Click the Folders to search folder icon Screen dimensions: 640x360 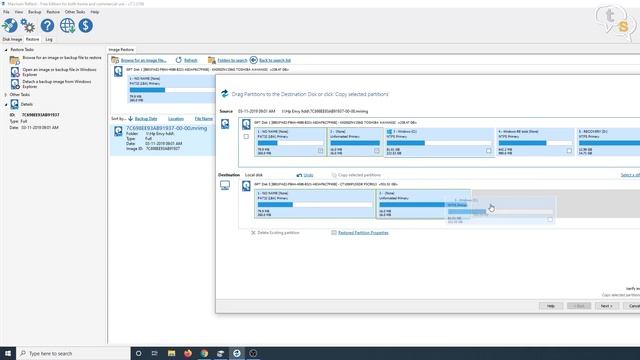click(x=211, y=60)
